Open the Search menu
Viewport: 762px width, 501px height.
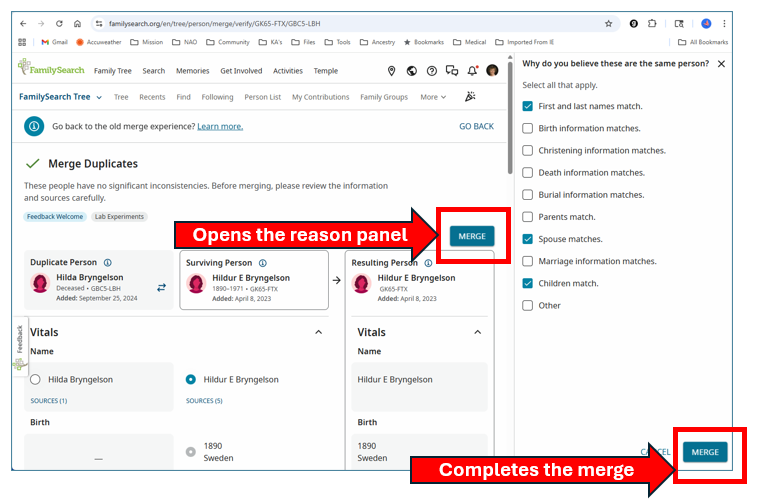pyautogui.click(x=154, y=71)
